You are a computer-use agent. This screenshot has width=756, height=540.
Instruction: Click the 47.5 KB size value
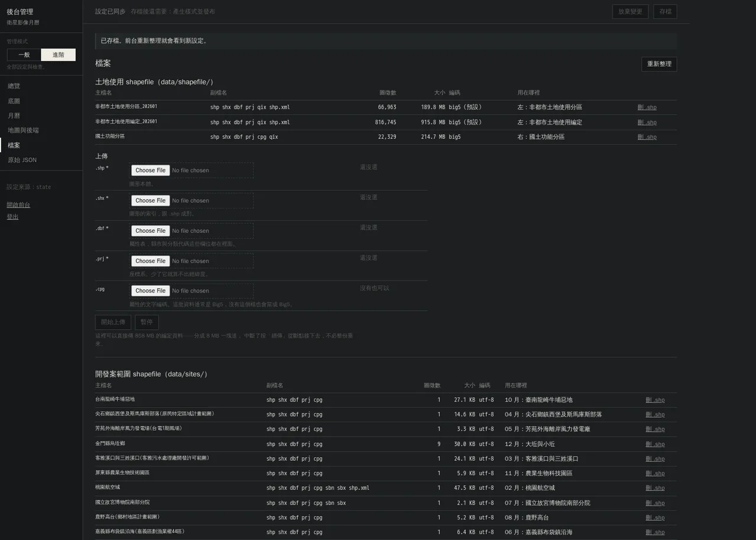[x=464, y=488]
